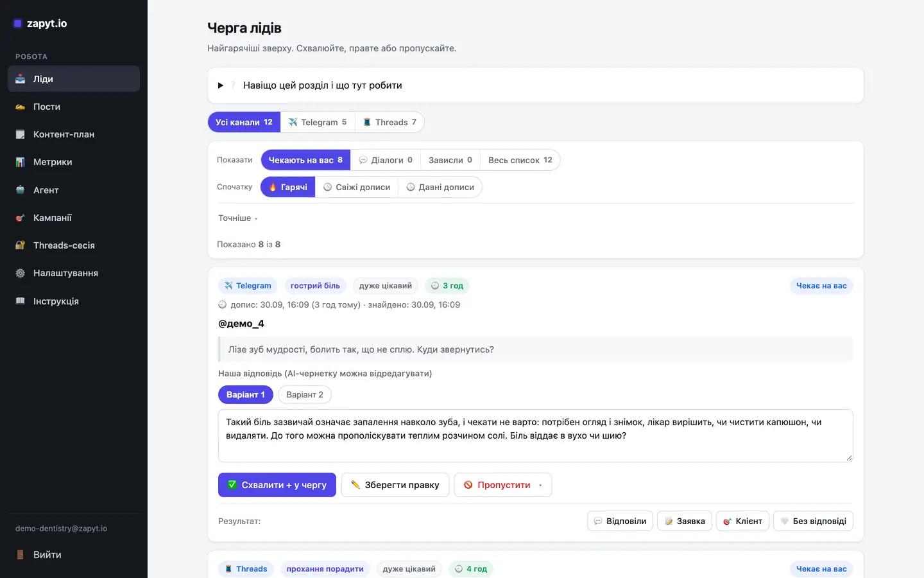The image size is (924, 578).
Task: Open Ліди via its sidebar icon
Action: point(21,79)
